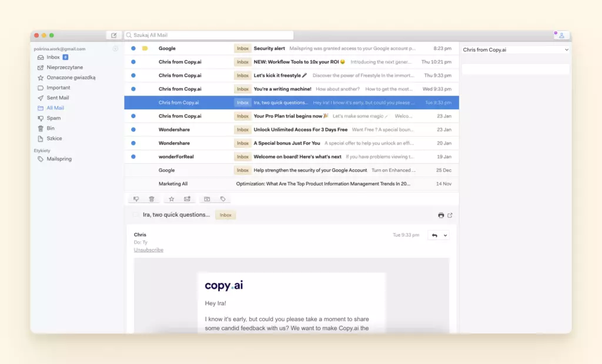Click the account sync icon beside email address

pos(115,49)
